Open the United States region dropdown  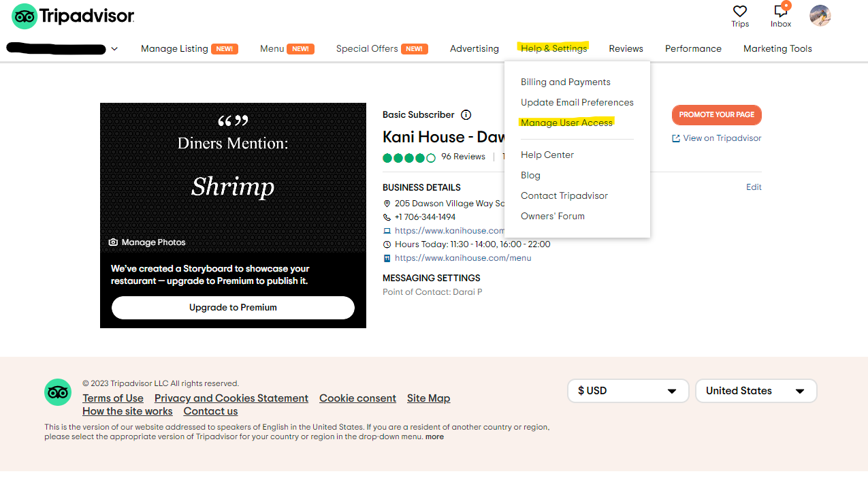pos(755,391)
